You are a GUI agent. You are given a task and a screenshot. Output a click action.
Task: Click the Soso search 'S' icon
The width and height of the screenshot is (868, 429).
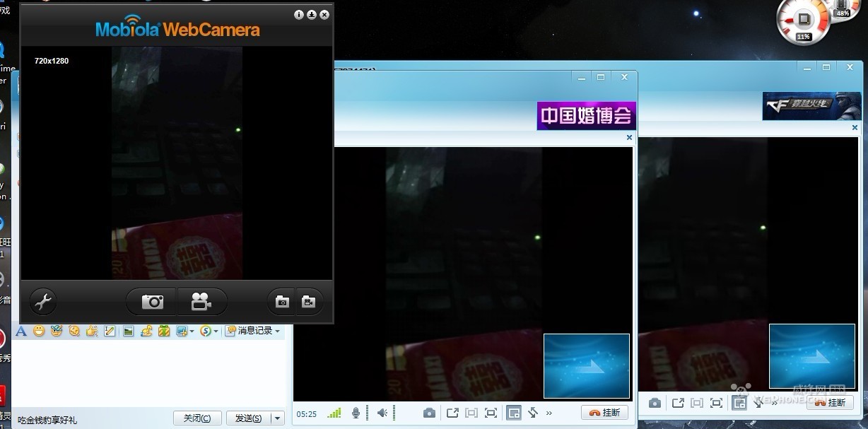click(x=206, y=331)
